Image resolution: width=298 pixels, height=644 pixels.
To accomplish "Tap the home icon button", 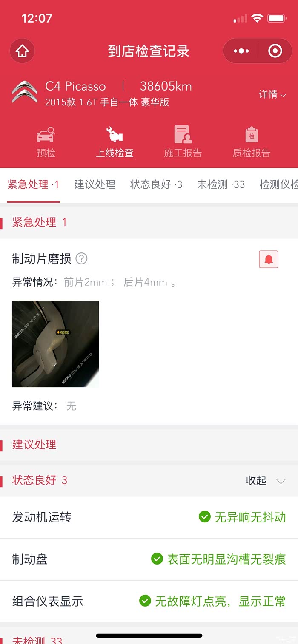I will coord(22,51).
